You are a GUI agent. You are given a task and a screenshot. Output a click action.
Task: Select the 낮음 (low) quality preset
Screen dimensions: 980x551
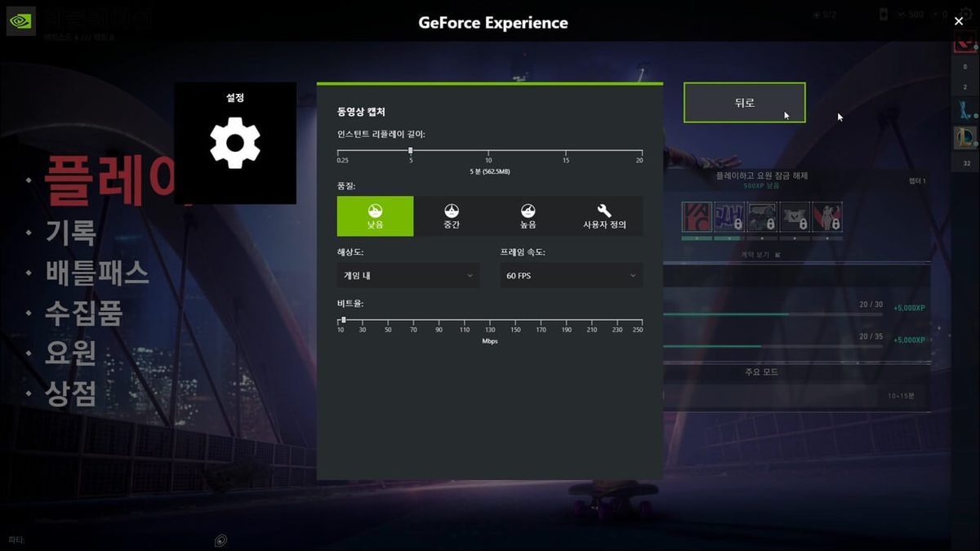(x=376, y=216)
